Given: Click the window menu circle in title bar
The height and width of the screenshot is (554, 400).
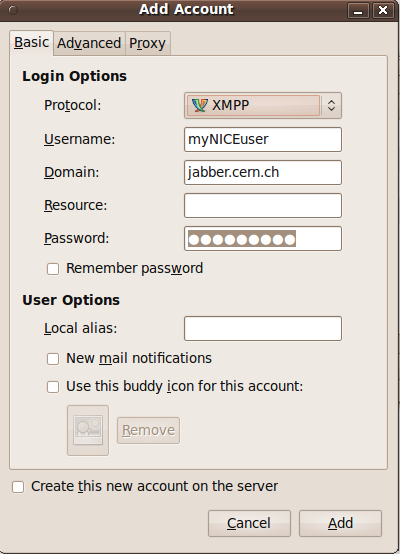Looking at the screenshot, I should 13,10.
